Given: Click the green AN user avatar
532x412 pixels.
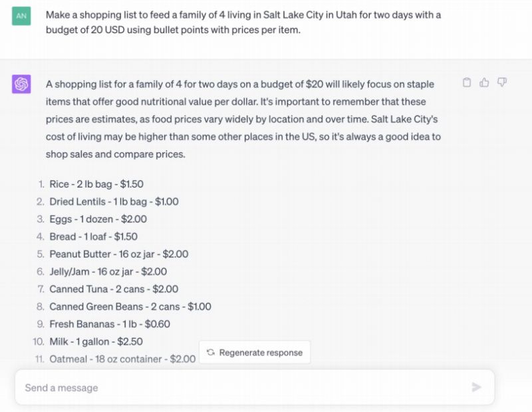Looking at the screenshot, I should 21,16.
